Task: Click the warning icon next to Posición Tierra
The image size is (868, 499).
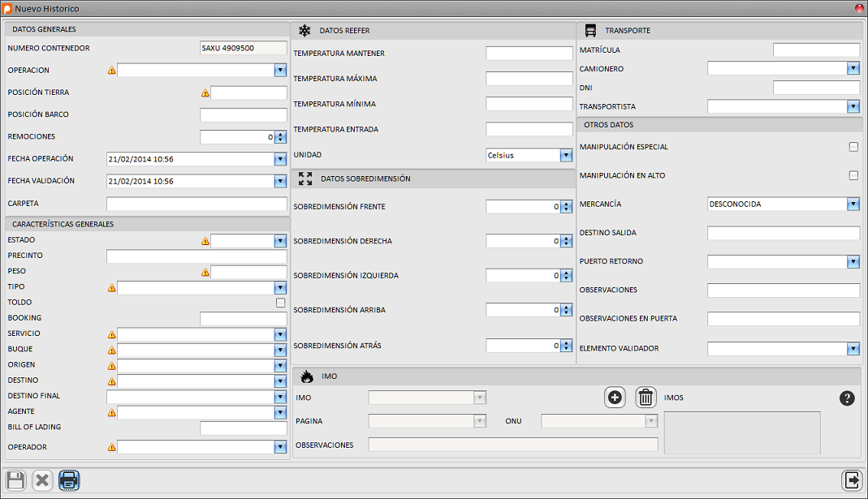Action: (205, 93)
